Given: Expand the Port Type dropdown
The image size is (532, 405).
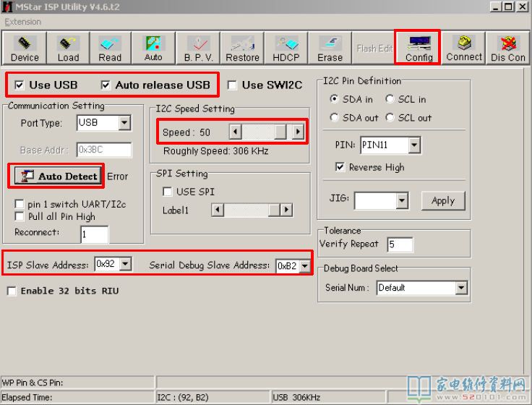Looking at the screenshot, I should (124, 123).
